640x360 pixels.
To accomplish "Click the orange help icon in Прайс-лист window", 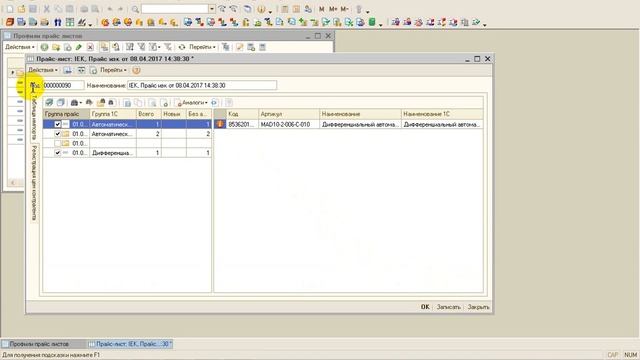I will click(136, 70).
